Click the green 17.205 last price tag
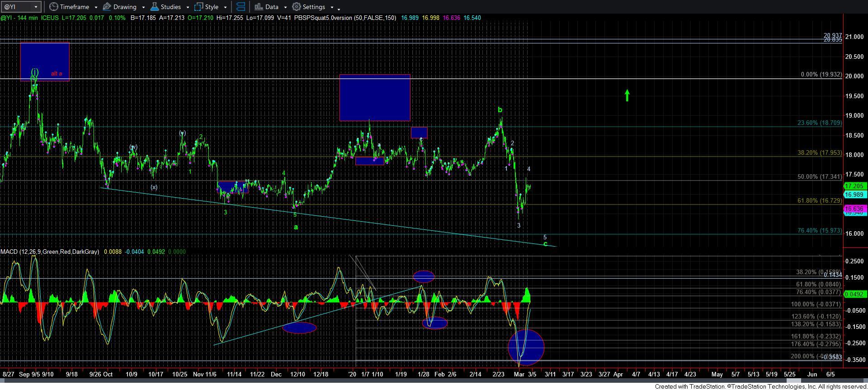Screen dimensions: 868x390 pos(854,186)
